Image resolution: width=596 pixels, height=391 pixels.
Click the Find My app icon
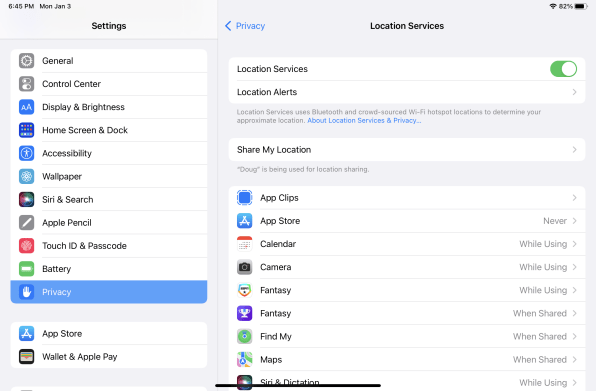(244, 337)
